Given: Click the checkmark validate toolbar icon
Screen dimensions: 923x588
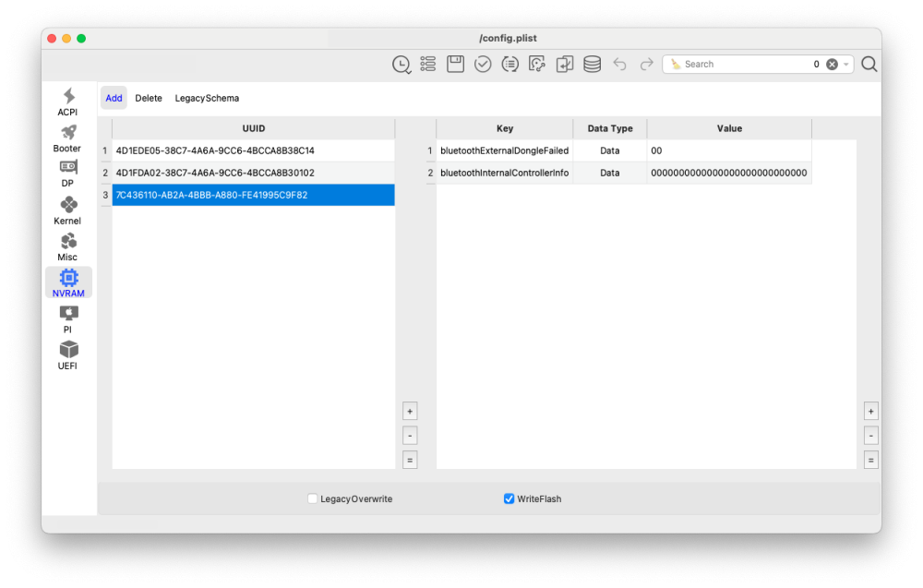Looking at the screenshot, I should [483, 64].
